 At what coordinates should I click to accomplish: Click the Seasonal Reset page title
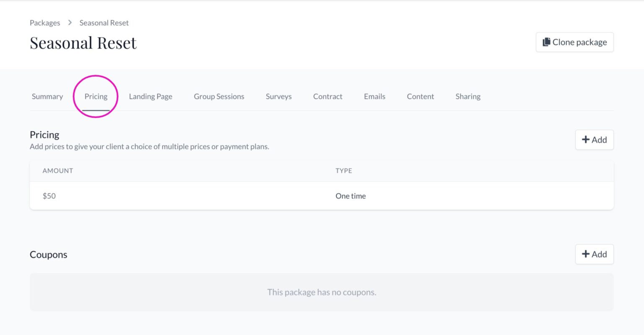point(83,42)
